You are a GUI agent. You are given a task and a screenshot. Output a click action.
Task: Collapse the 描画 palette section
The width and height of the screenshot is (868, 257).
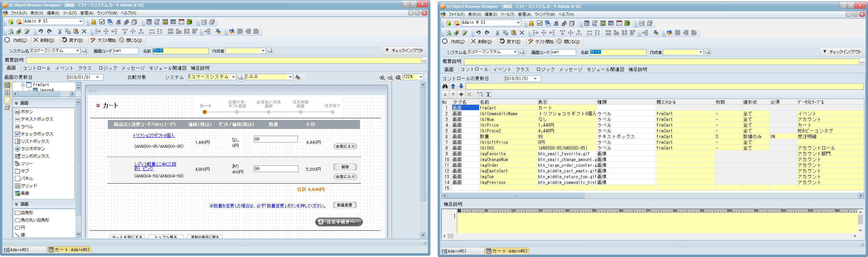click(x=16, y=204)
